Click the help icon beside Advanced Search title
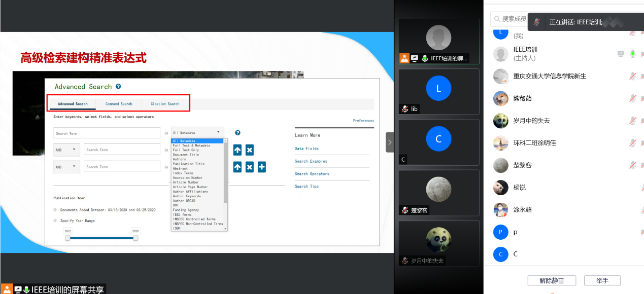The width and height of the screenshot is (644, 294). click(118, 87)
